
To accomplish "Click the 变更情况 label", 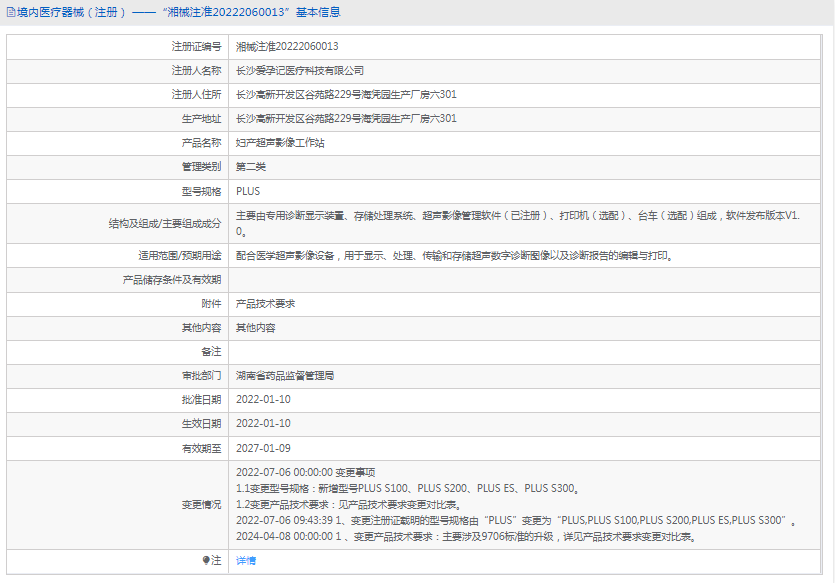I will coord(201,505).
